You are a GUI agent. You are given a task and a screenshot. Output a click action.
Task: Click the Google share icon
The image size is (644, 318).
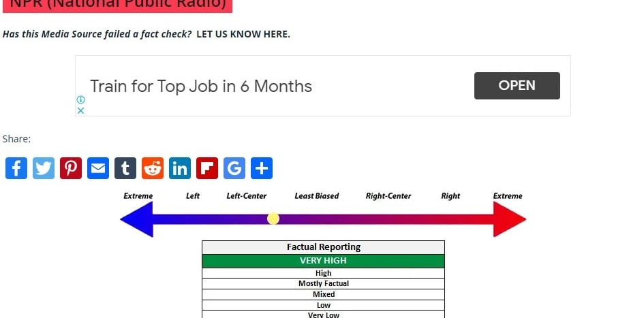click(x=234, y=168)
